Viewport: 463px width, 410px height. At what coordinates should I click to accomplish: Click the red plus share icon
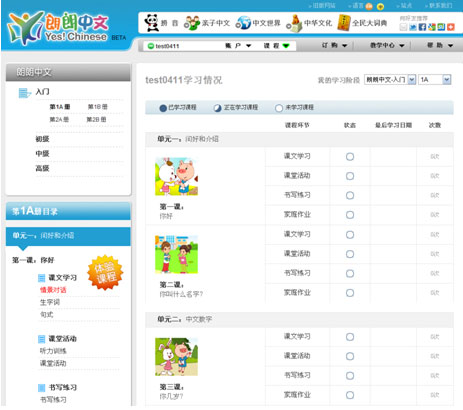coord(451,27)
